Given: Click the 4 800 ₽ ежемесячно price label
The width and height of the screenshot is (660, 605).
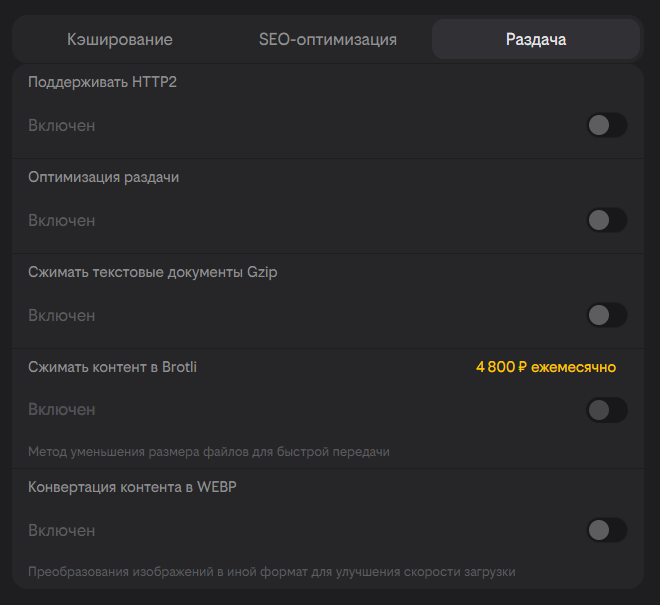Looking at the screenshot, I should coord(545,367).
